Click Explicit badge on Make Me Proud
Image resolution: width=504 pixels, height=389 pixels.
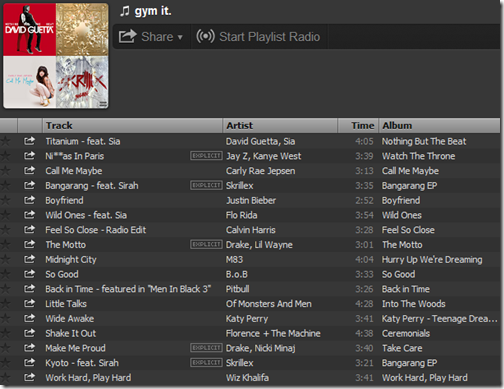point(206,348)
